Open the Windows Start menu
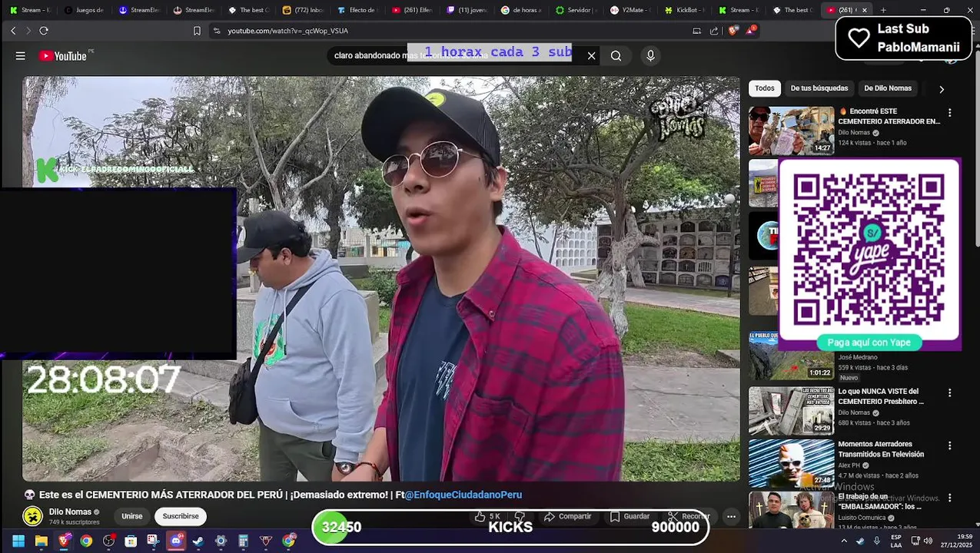The image size is (980, 553). click(18, 541)
